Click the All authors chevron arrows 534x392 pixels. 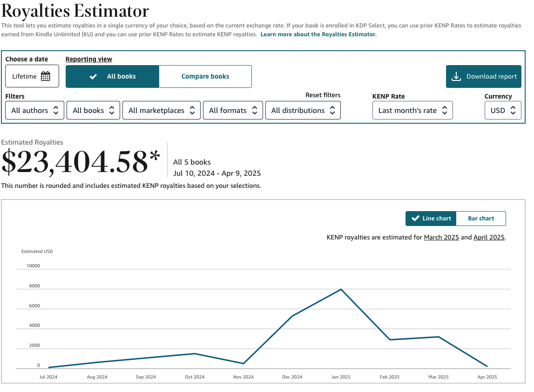click(56, 110)
